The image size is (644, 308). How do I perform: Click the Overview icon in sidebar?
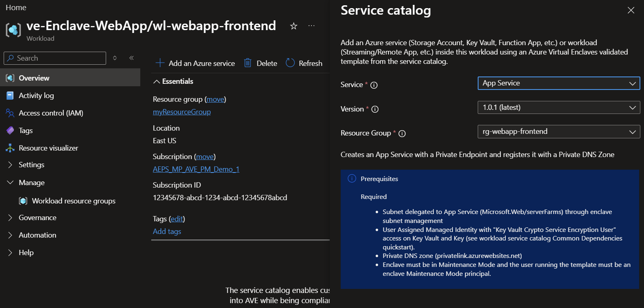(x=10, y=78)
